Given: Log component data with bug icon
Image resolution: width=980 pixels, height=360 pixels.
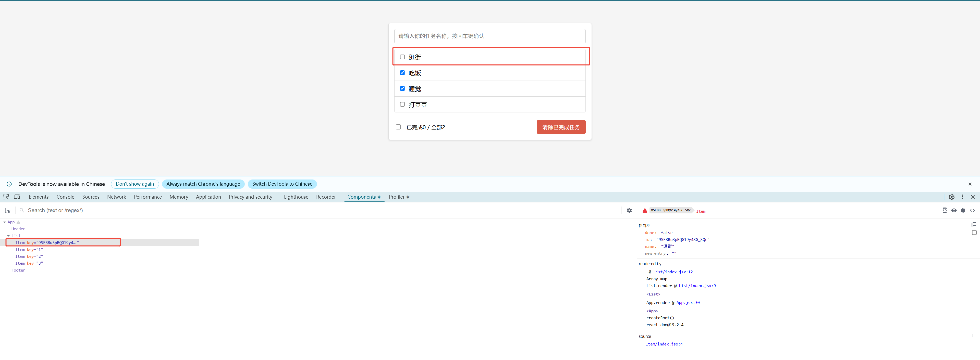Looking at the screenshot, I should [x=963, y=210].
